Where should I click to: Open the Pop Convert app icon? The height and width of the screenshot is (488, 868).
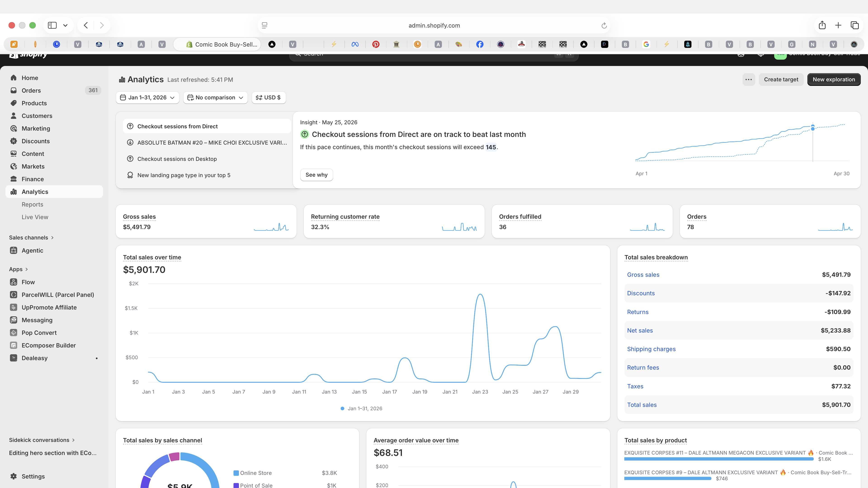tap(14, 332)
